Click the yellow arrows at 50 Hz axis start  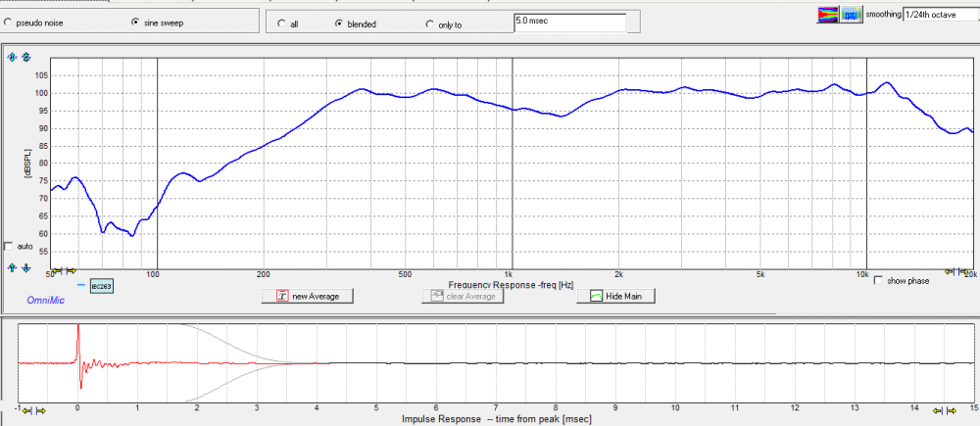[63, 271]
